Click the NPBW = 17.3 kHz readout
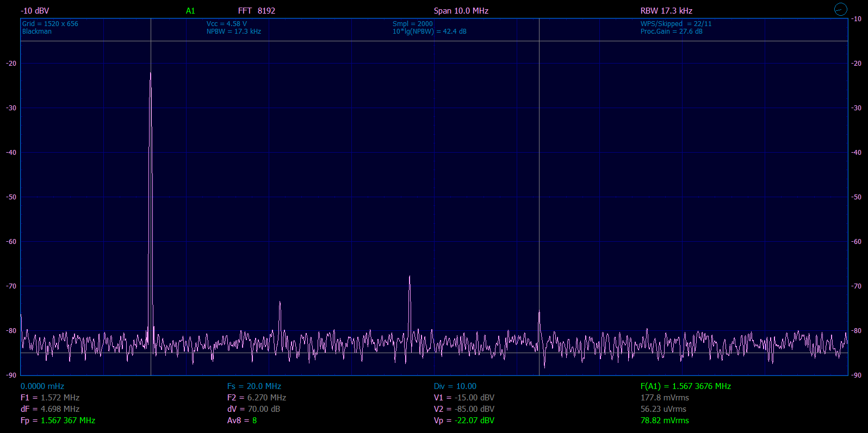Viewport: 868px width, 433px height. coord(234,32)
